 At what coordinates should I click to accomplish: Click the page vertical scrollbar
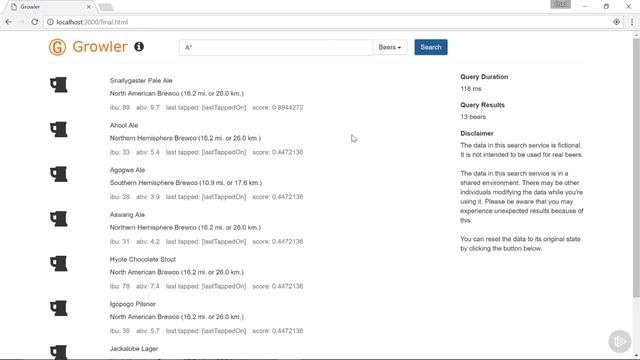tap(636, 167)
